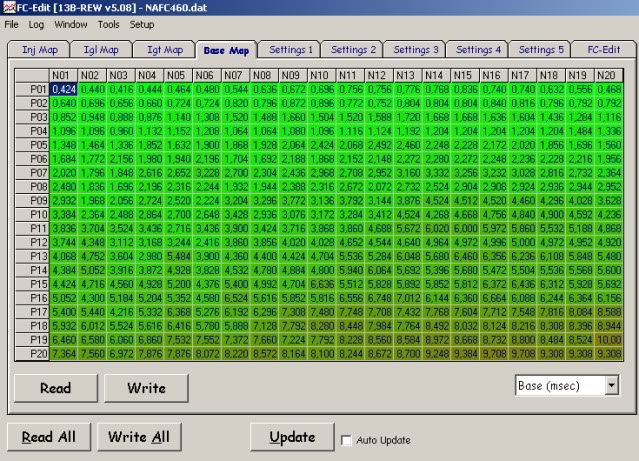Select the cell with value 0.468
The image size is (639, 461).
[609, 89]
